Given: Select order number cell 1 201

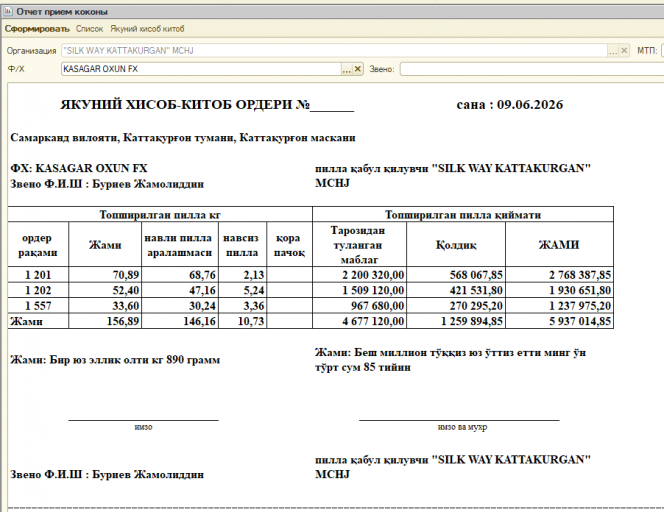Looking at the screenshot, I should pyautogui.click(x=38, y=275).
